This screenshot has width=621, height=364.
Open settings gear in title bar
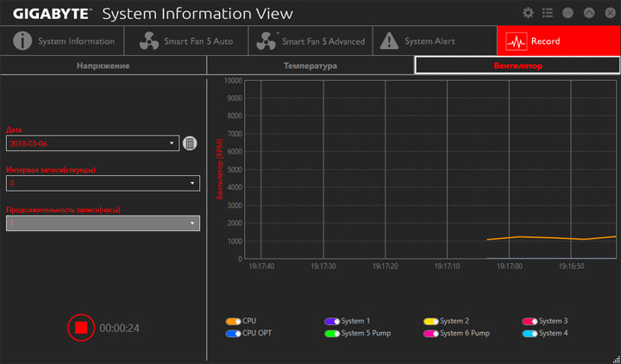528,13
